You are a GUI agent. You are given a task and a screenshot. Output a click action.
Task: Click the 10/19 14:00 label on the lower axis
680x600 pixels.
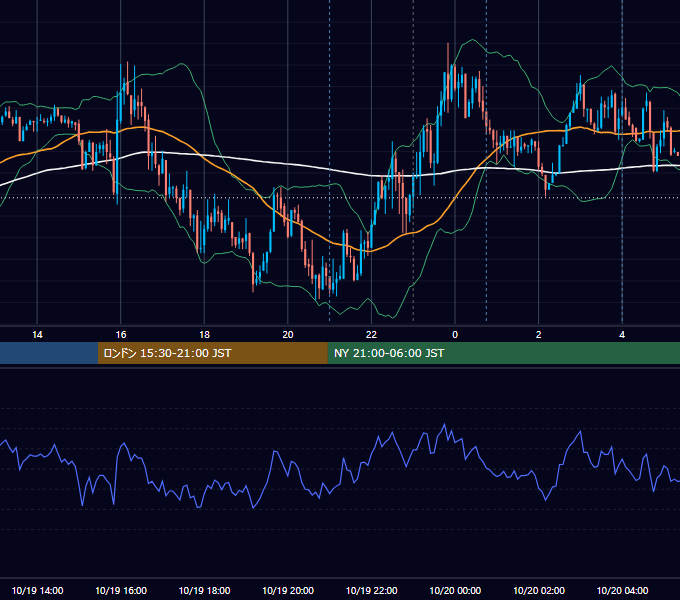[37, 590]
